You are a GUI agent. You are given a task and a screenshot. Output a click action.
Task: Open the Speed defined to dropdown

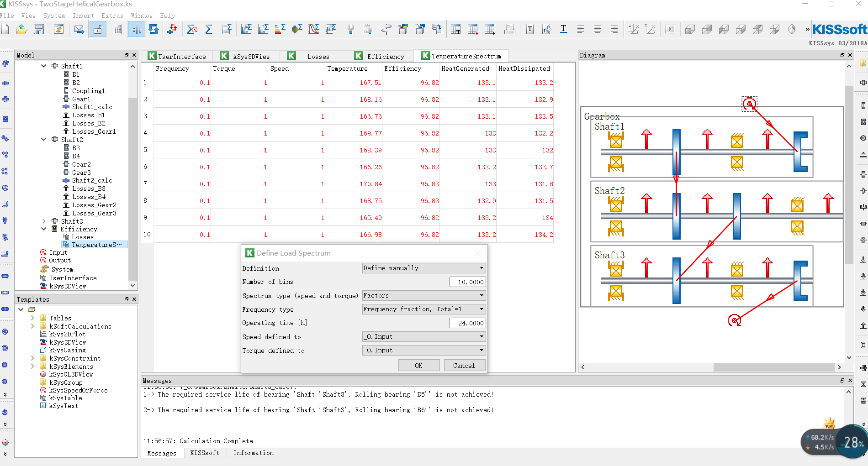point(423,337)
